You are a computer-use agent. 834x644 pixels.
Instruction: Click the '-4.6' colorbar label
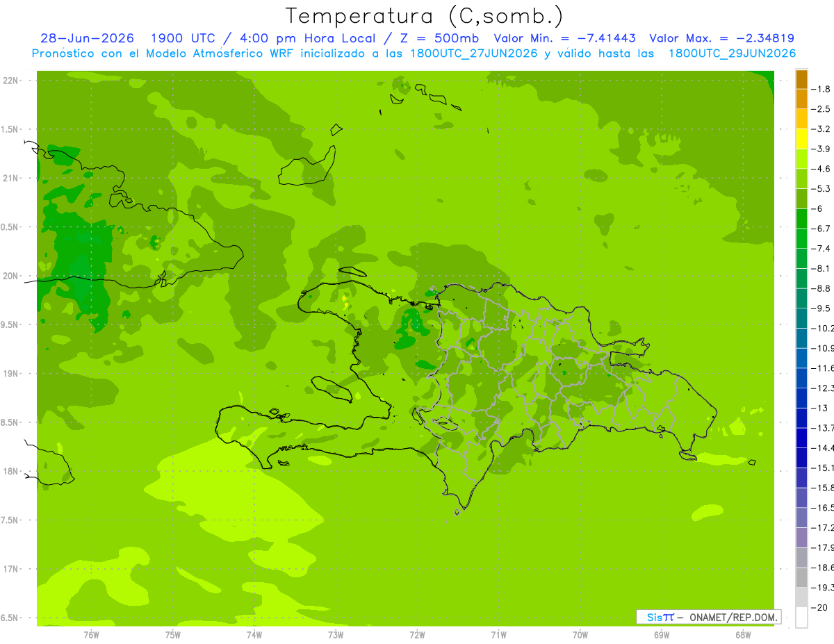(821, 169)
